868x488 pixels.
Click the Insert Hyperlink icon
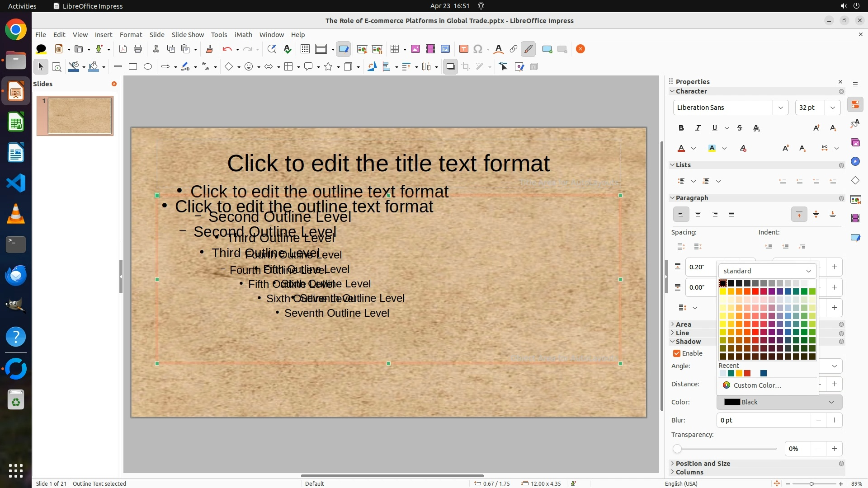click(514, 49)
